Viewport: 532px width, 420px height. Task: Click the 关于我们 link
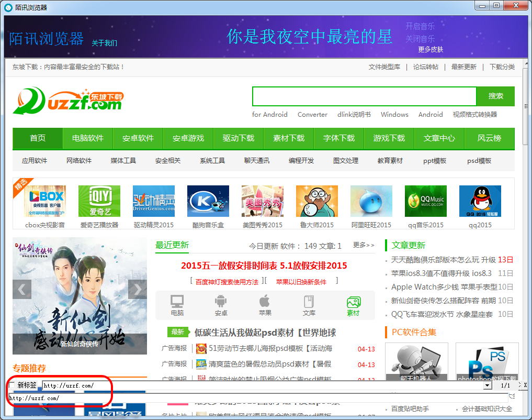click(x=105, y=43)
